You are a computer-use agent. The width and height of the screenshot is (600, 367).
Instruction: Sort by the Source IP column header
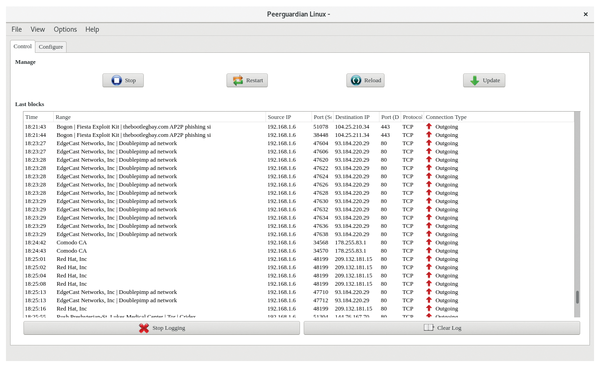point(289,117)
